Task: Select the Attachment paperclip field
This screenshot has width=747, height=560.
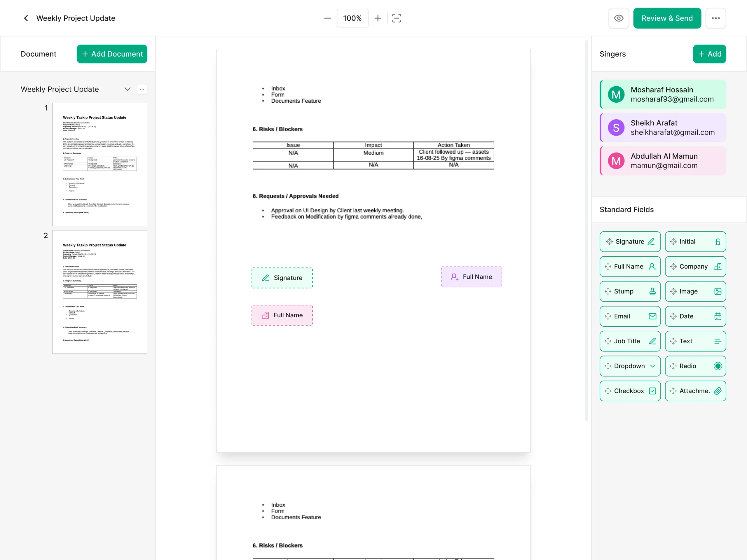Action: point(695,391)
